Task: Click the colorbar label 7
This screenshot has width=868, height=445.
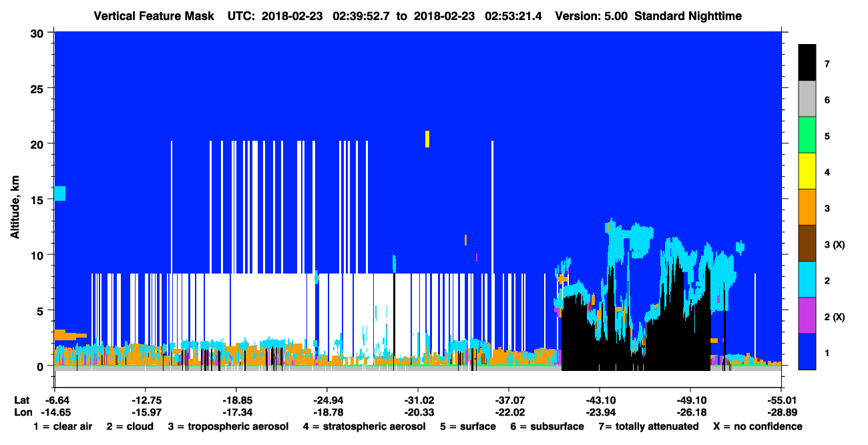Action: [x=827, y=64]
